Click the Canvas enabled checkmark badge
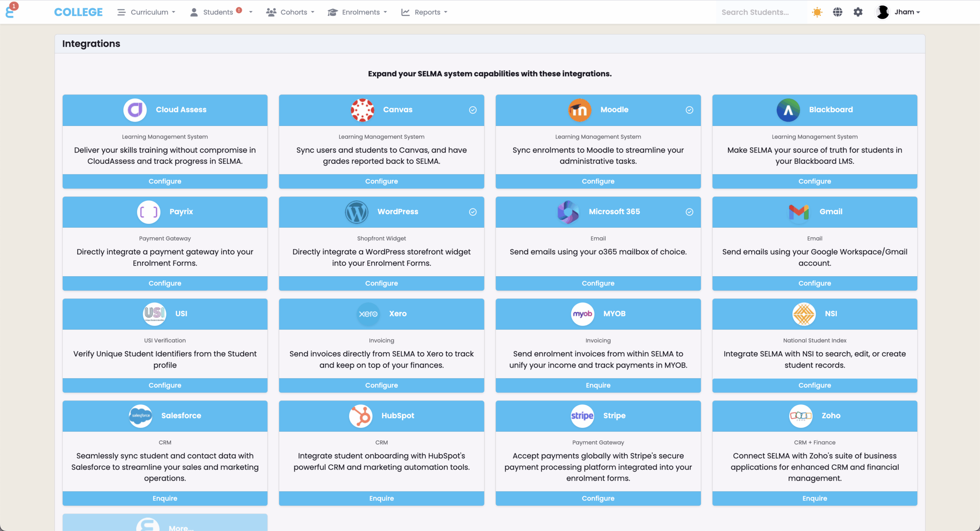This screenshot has height=531, width=980. (473, 110)
